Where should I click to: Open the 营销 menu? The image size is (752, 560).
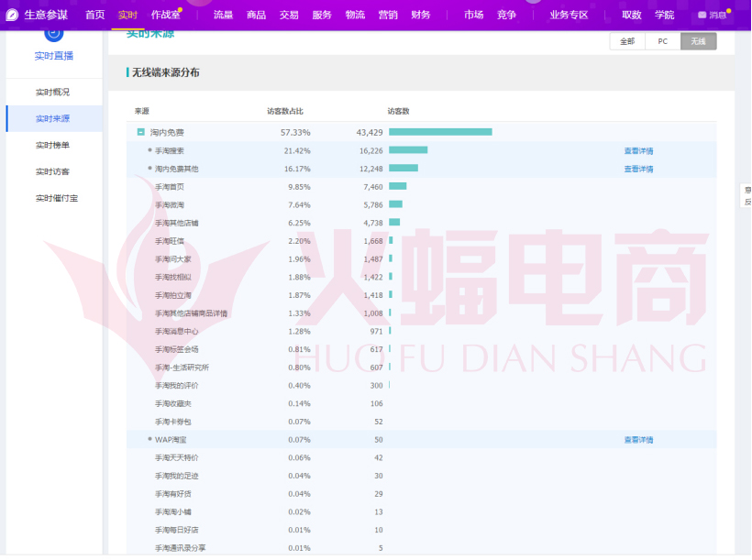388,15
